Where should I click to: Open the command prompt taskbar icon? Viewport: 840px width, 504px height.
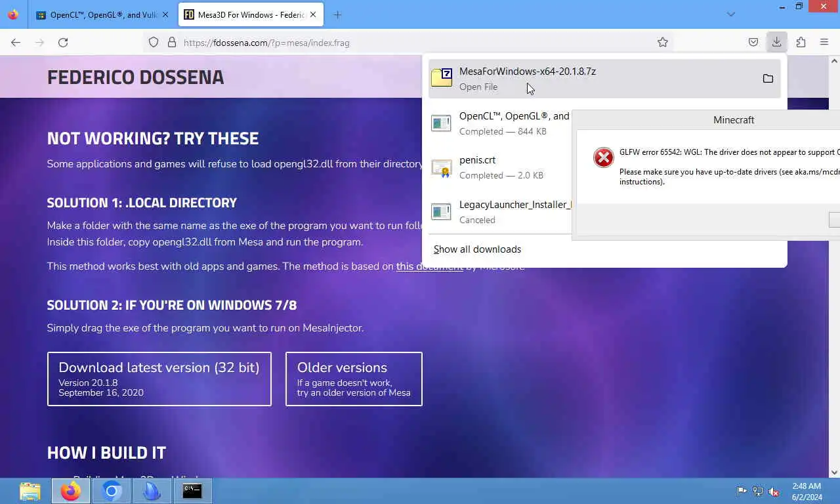point(192,491)
